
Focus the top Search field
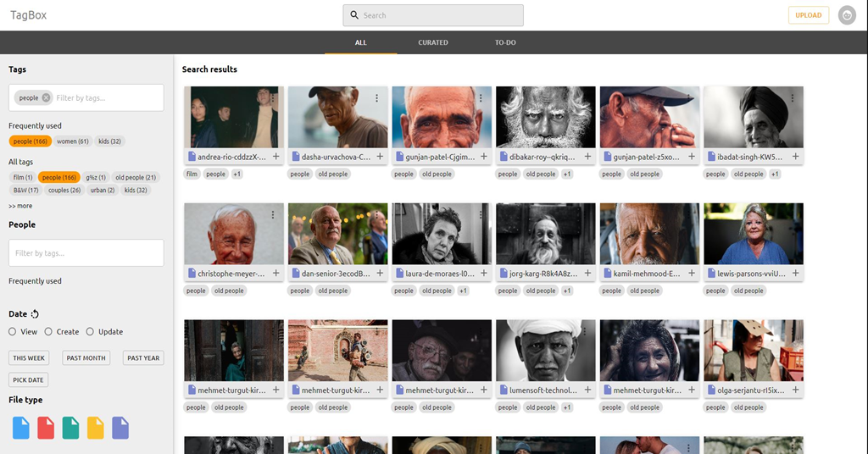(x=433, y=15)
